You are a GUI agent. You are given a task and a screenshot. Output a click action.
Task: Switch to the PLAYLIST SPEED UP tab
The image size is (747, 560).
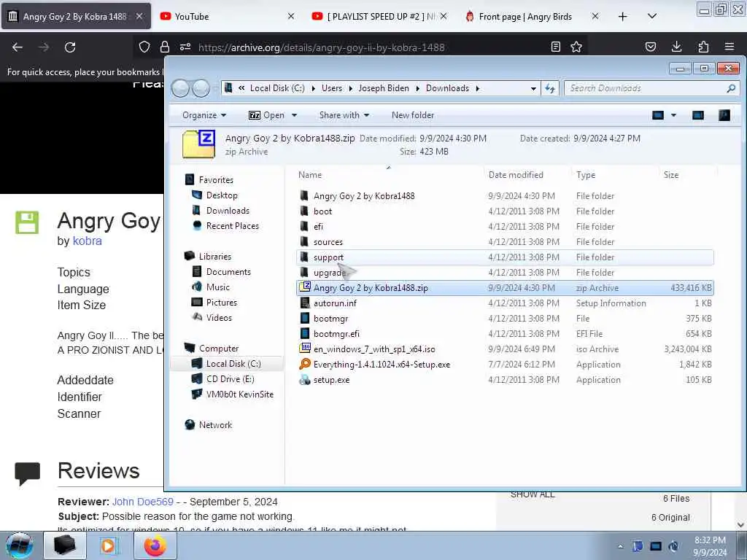pos(379,17)
